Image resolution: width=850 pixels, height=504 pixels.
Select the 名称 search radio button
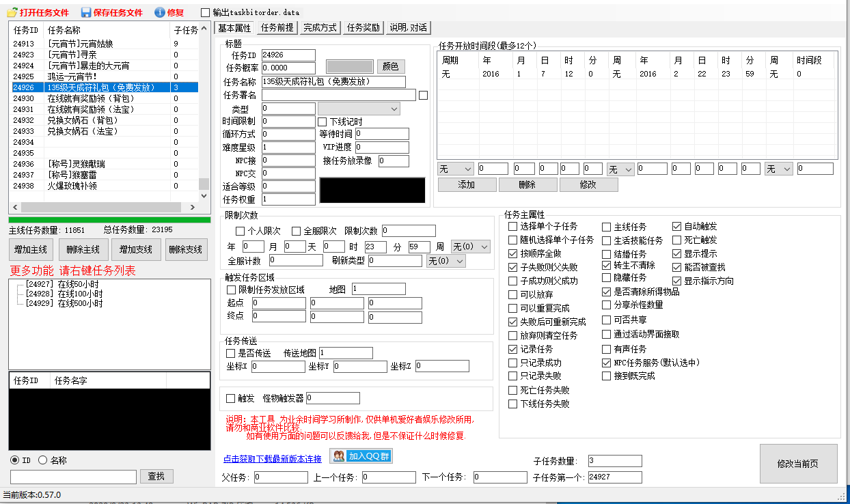[x=42, y=460]
